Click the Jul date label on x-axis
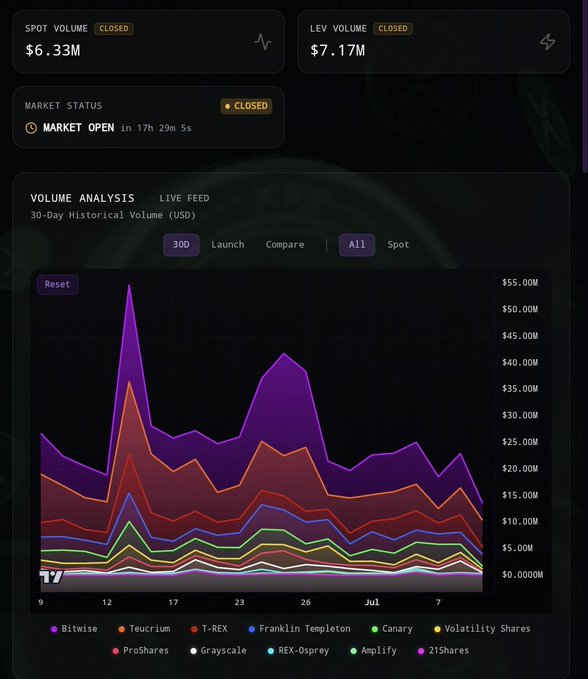Screen dimensions: 588x679 [x=372, y=602]
